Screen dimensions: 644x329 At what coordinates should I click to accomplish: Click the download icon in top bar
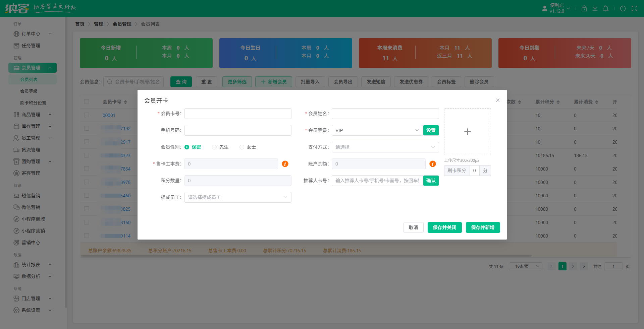[595, 8]
